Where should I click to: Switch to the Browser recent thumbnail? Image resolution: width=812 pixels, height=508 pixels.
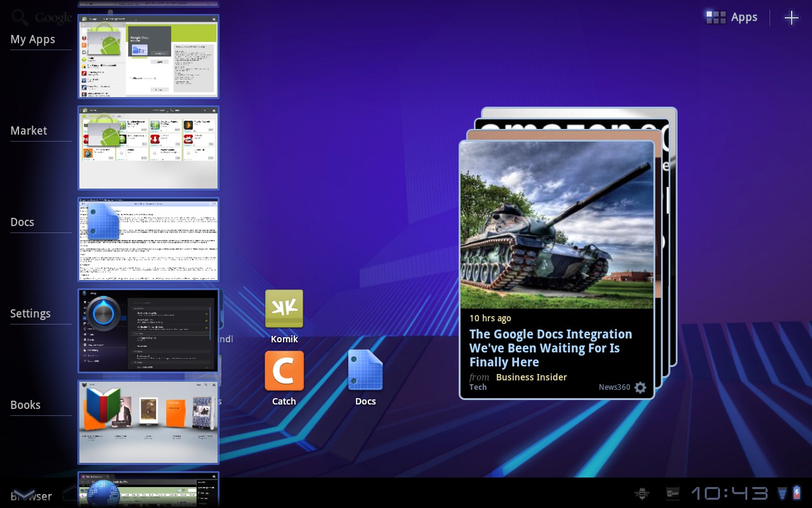(148, 490)
